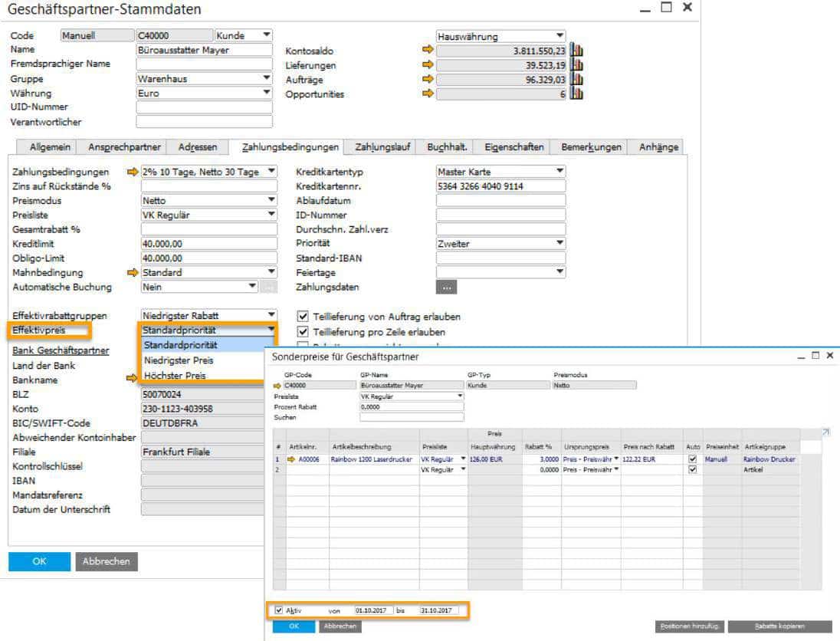Image resolution: width=840 pixels, height=641 pixels.
Task: Toggle Teillieferung pro Zeile erlauben
Action: point(303,331)
